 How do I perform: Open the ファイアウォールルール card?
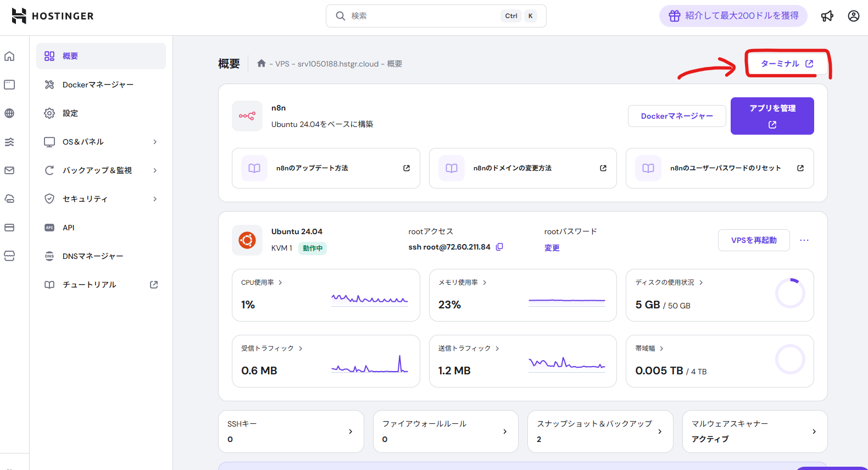445,432
